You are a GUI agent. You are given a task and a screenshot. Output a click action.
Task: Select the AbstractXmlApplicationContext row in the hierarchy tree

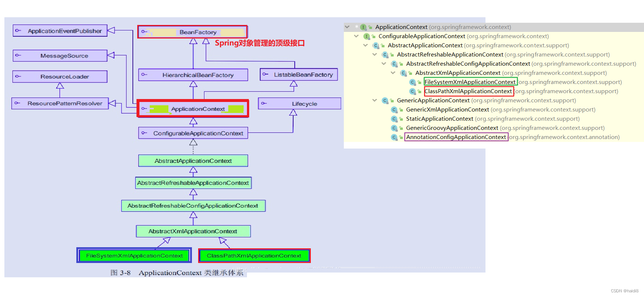494,73
